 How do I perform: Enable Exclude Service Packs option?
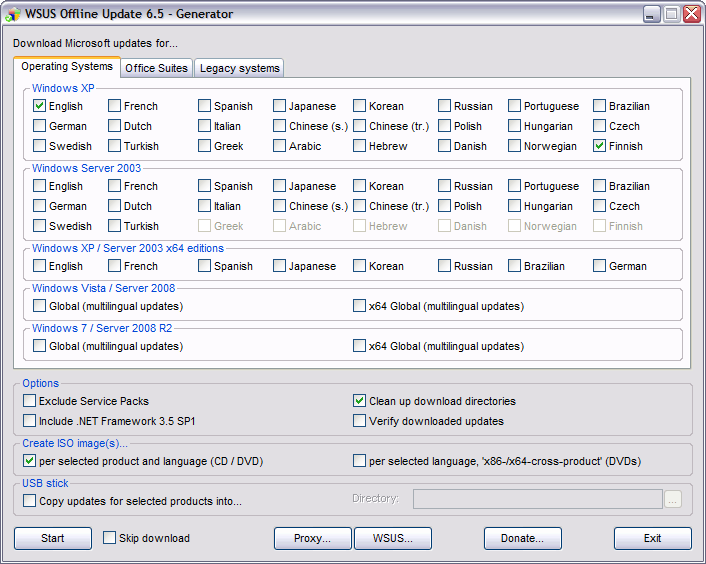click(x=29, y=401)
